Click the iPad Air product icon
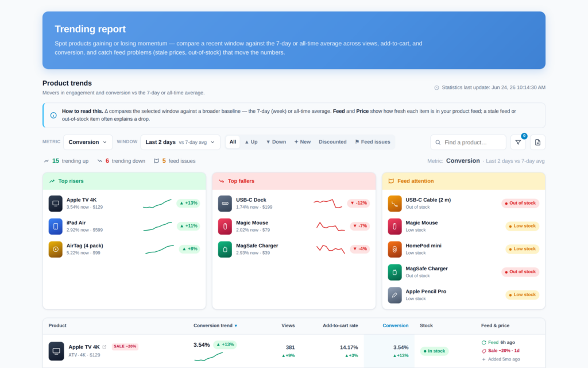The height and width of the screenshot is (368, 588). (56, 227)
